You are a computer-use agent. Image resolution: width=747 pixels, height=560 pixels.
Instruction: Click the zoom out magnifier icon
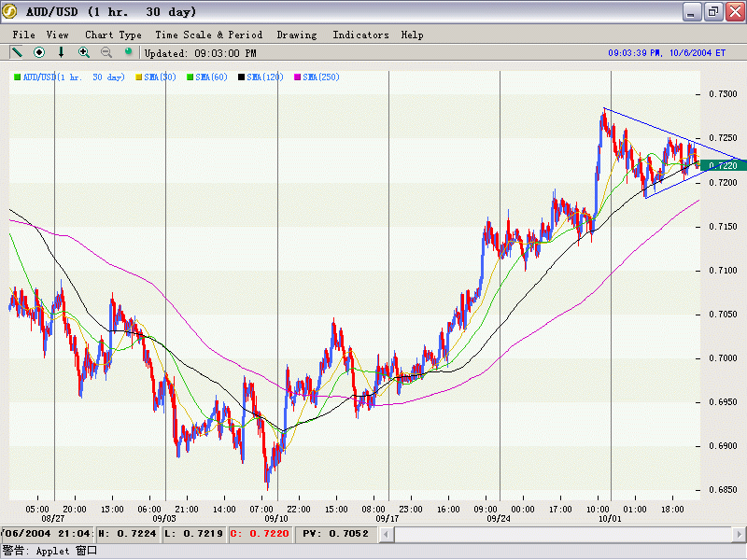click(x=106, y=52)
